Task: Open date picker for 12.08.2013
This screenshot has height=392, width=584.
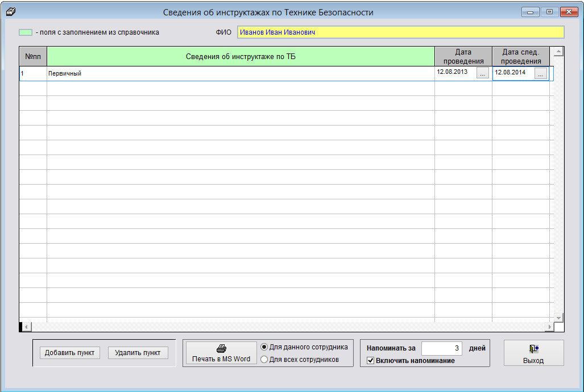Action: coord(483,73)
